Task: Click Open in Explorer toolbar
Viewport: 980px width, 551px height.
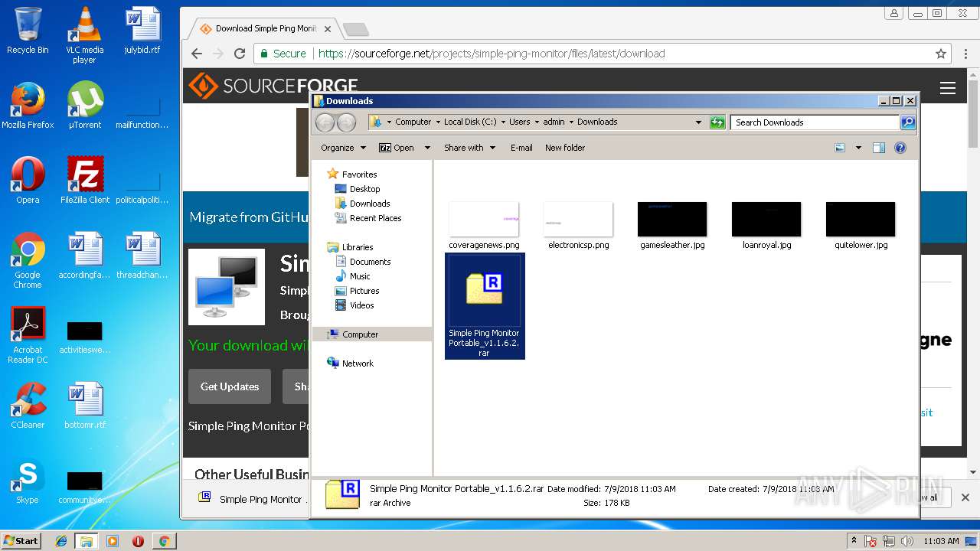Action: 397,148
